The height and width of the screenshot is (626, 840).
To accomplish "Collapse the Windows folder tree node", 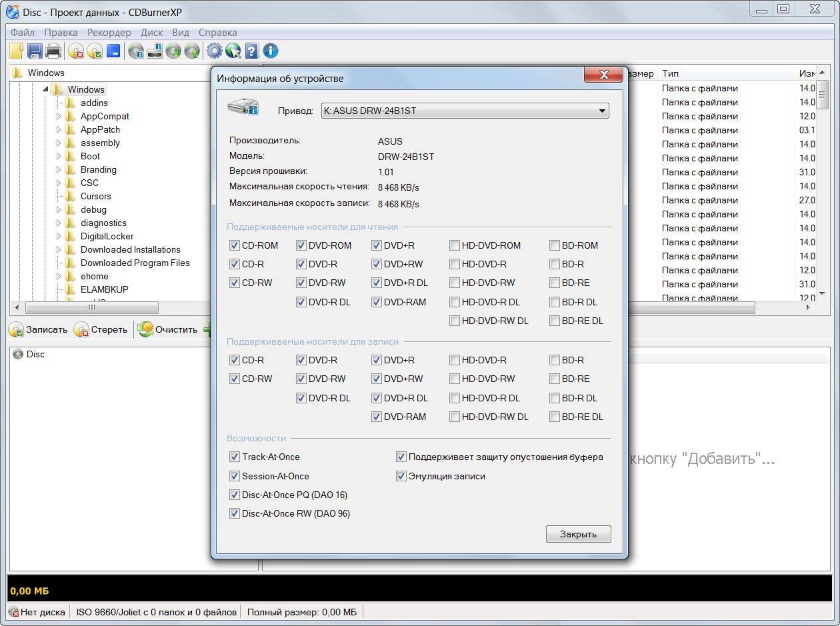I will point(45,89).
